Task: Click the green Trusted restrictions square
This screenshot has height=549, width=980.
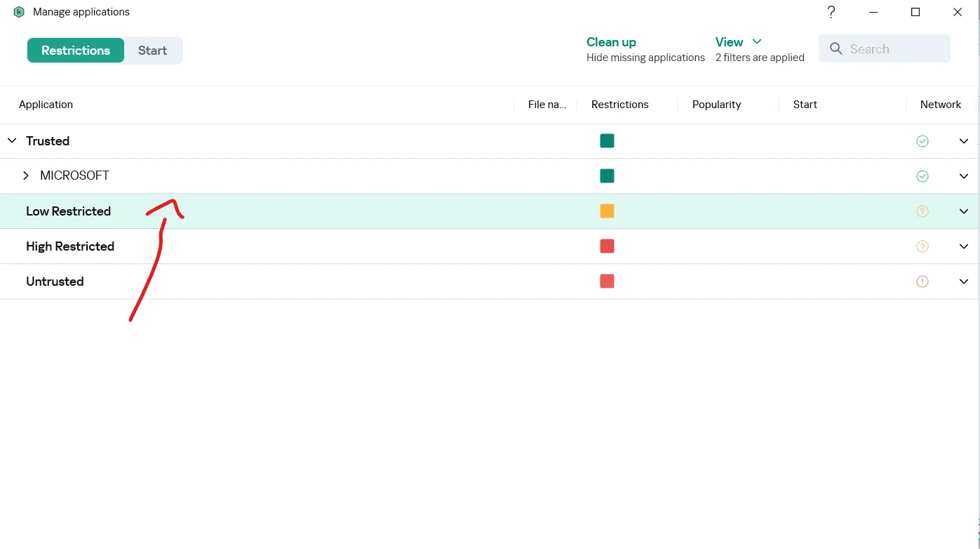Action: pyautogui.click(x=607, y=141)
